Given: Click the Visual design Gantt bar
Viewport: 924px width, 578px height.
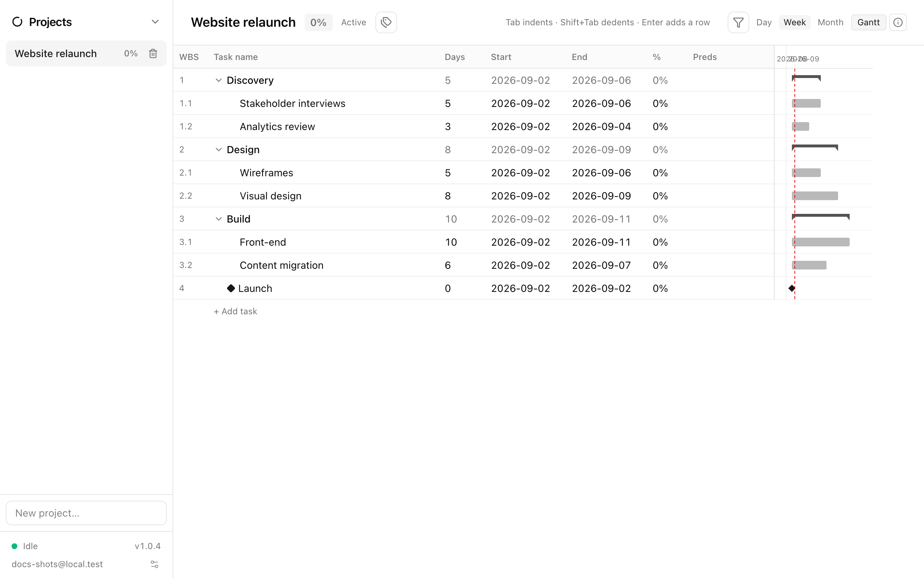Looking at the screenshot, I should (x=815, y=196).
